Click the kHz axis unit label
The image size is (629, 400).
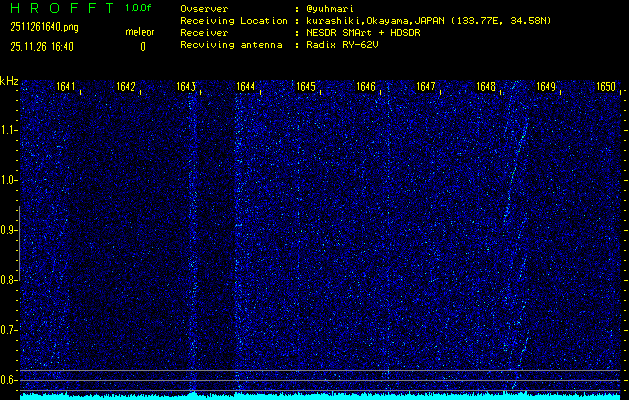click(9, 81)
